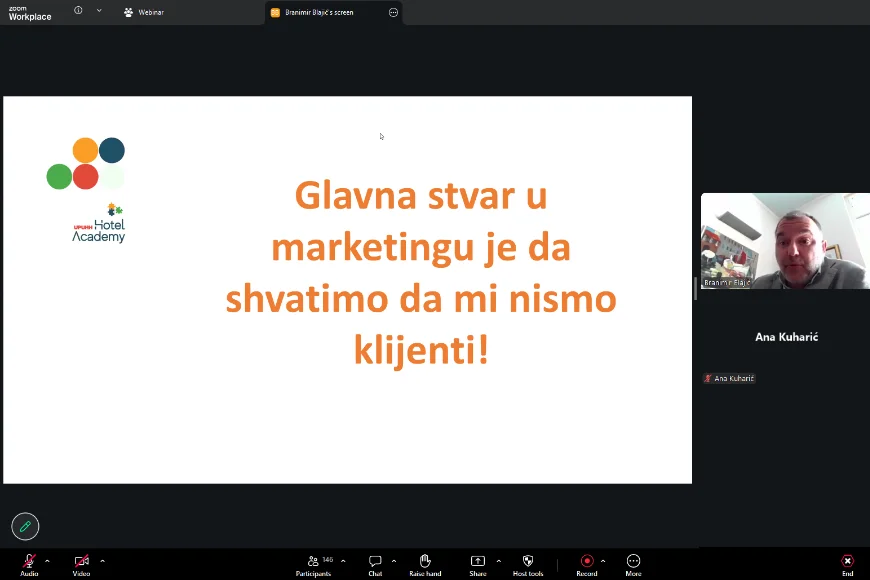This screenshot has height=580, width=870.
Task: Open the More options menu
Action: [x=633, y=561]
